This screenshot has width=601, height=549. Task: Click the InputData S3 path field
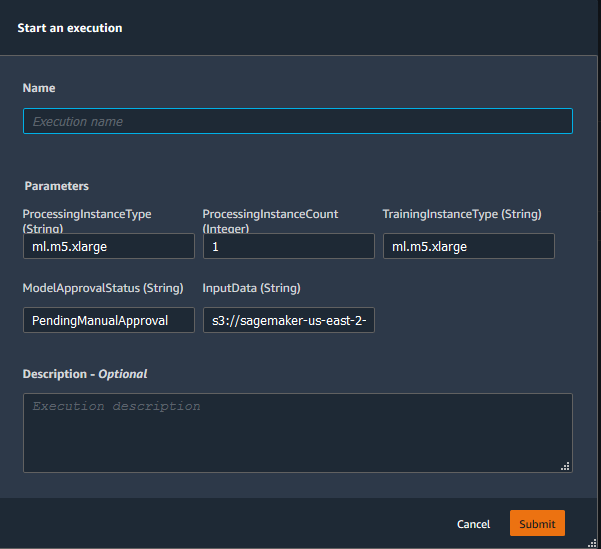(288, 320)
